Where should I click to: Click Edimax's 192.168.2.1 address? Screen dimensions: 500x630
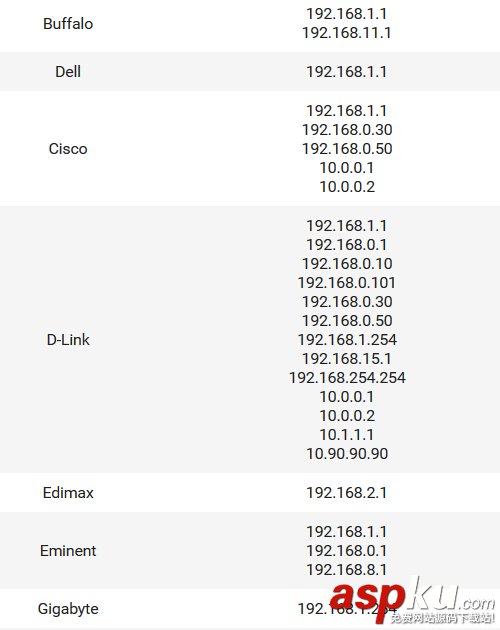click(347, 493)
